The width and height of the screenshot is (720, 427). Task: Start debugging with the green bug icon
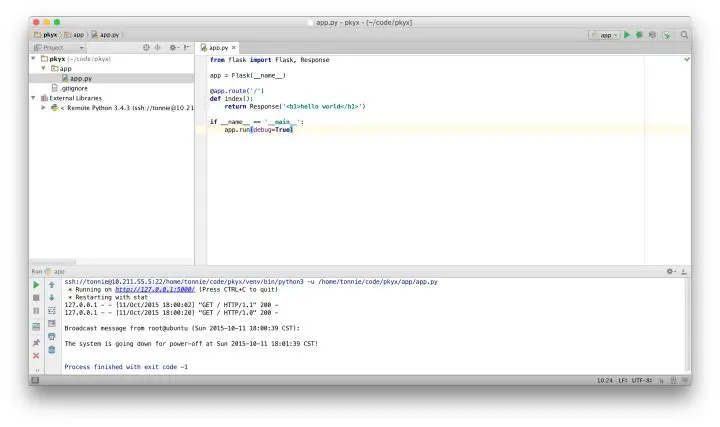639,35
